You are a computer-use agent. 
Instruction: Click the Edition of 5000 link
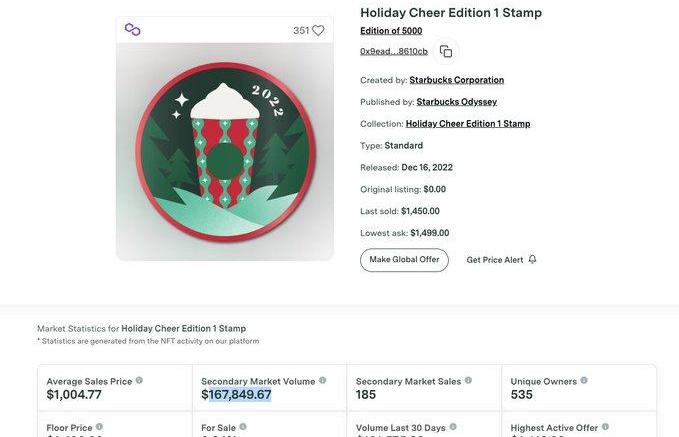pos(391,31)
